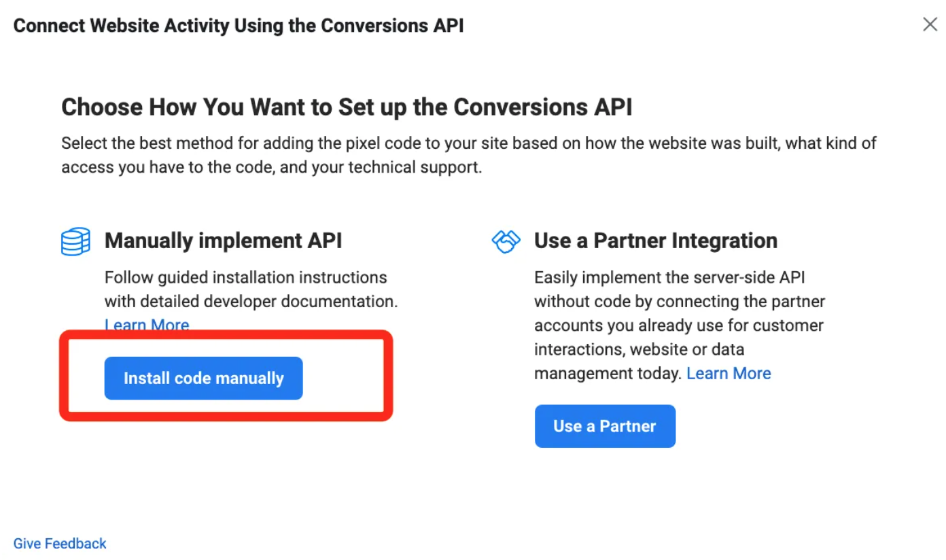Click the handshake partner icon
Image resolution: width=946 pixels, height=560 pixels.
point(506,241)
